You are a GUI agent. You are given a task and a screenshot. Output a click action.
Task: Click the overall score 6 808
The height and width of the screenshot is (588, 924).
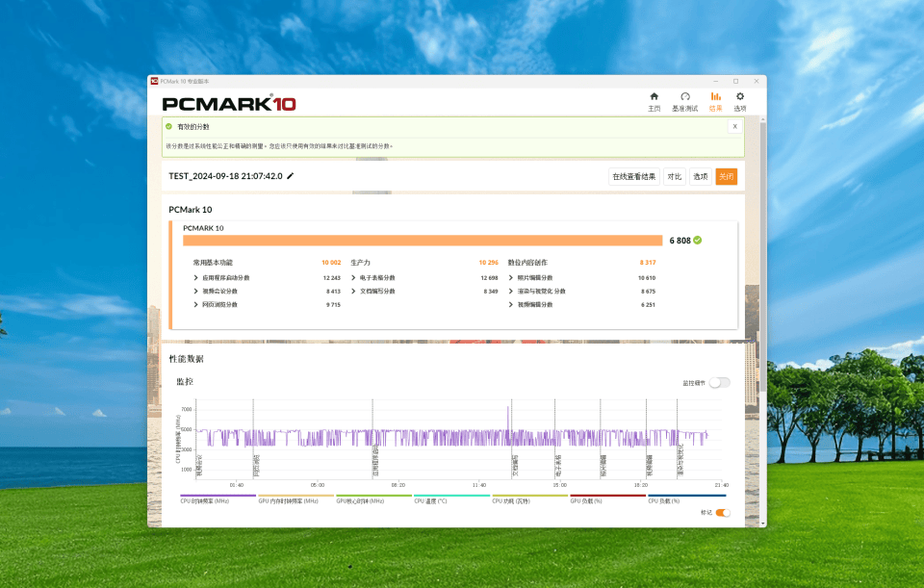point(680,241)
